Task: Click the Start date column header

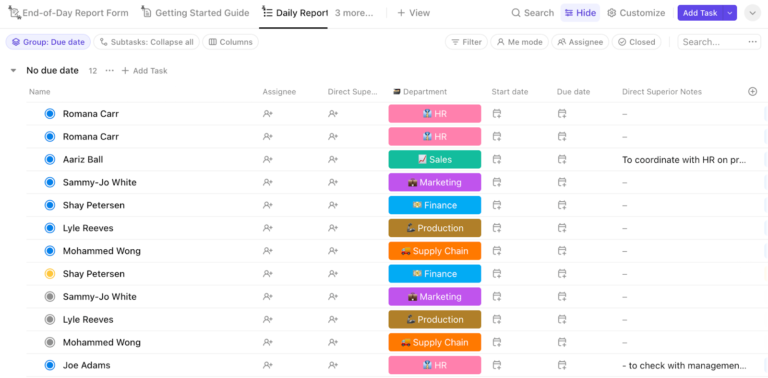Action: pyautogui.click(x=510, y=92)
